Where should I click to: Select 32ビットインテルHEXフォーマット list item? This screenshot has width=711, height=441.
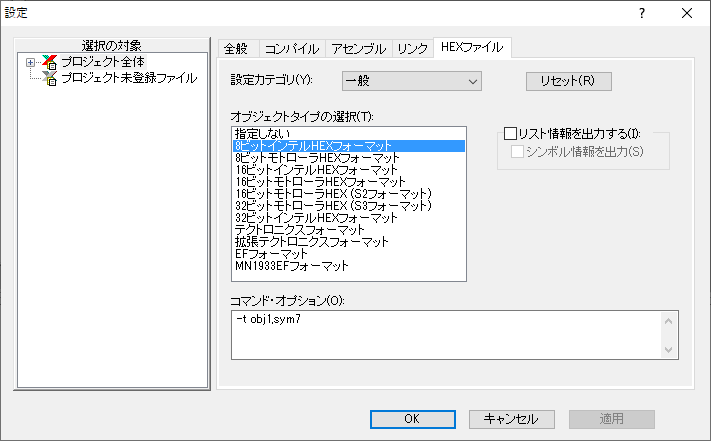(x=349, y=218)
